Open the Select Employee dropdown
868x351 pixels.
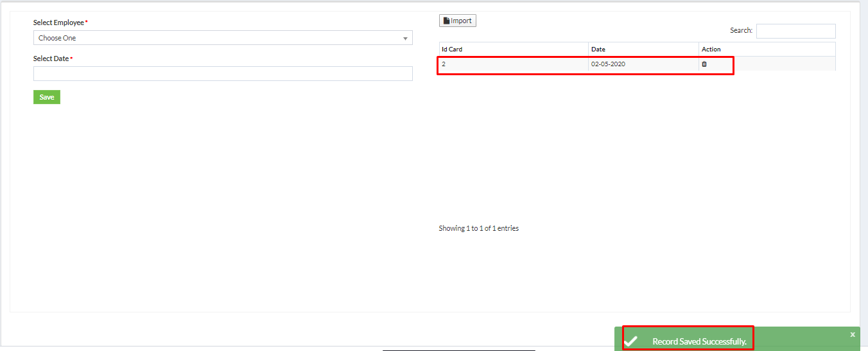click(x=223, y=38)
